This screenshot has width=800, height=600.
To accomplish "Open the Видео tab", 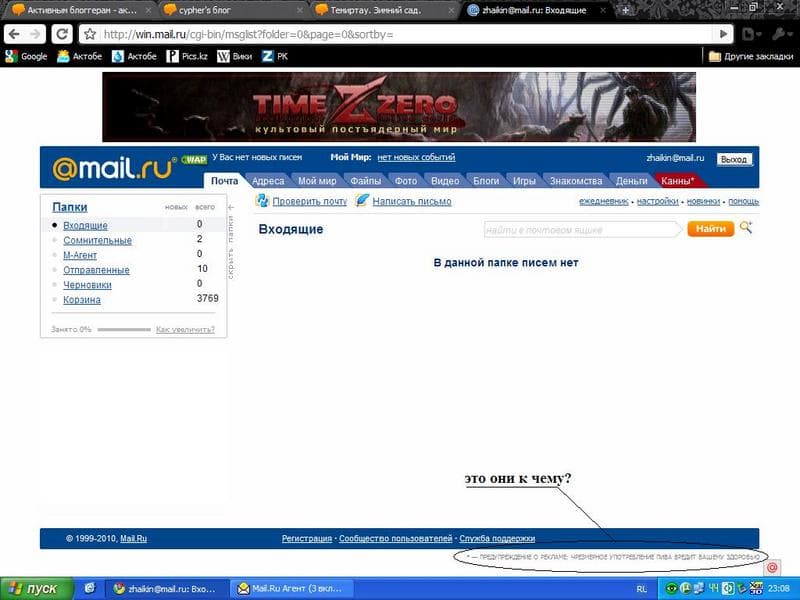I will (445, 181).
